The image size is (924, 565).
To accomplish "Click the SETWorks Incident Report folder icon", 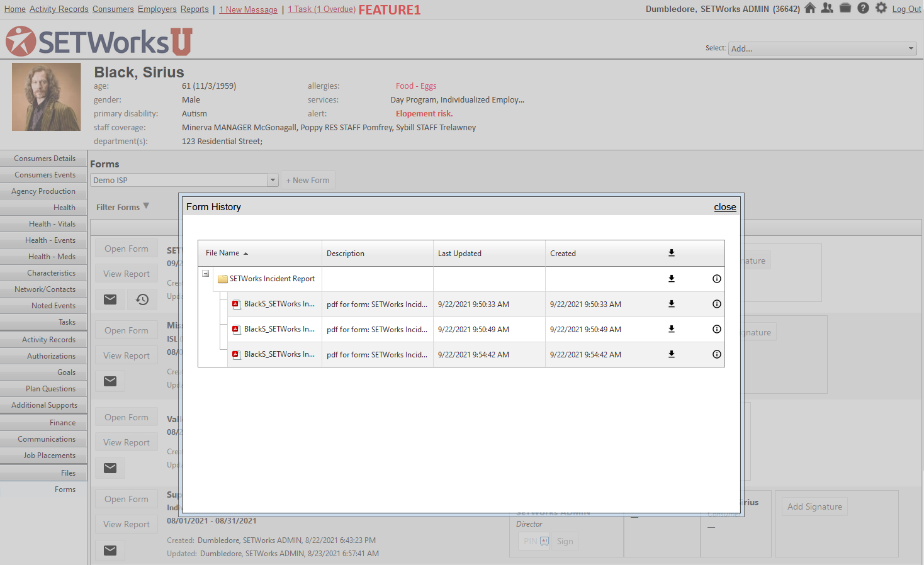I will click(x=222, y=279).
